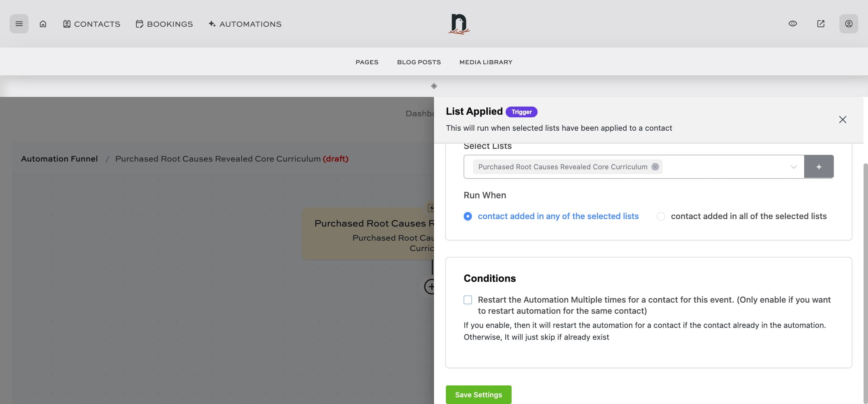Open the MEDIA LIBRARY section
This screenshot has height=404, width=868.
pyautogui.click(x=485, y=62)
